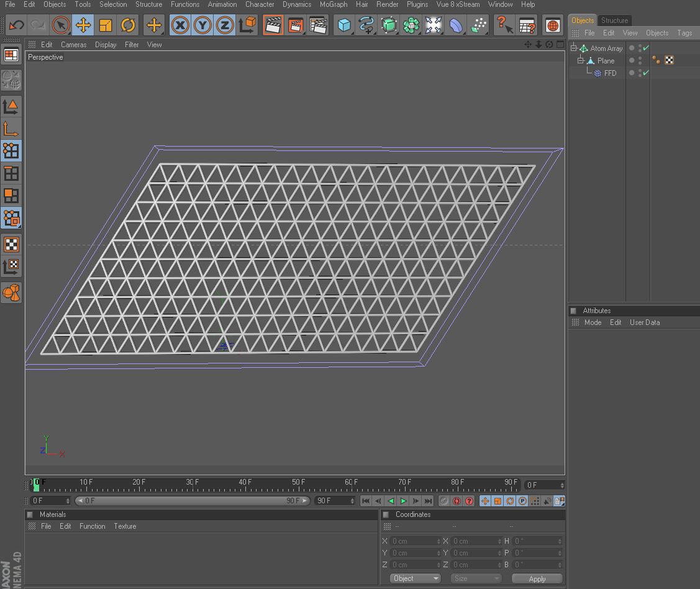Switch to the Structure tab
Screen dimensions: 700x589
coord(614,21)
